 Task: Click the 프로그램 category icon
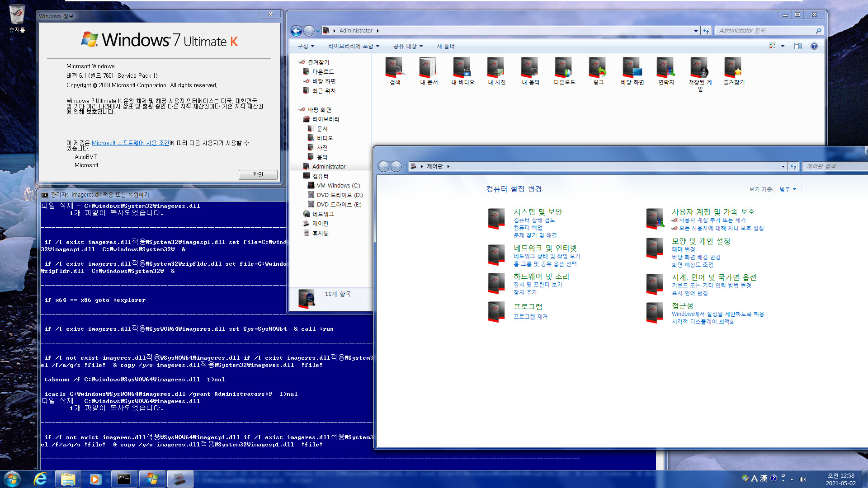496,312
